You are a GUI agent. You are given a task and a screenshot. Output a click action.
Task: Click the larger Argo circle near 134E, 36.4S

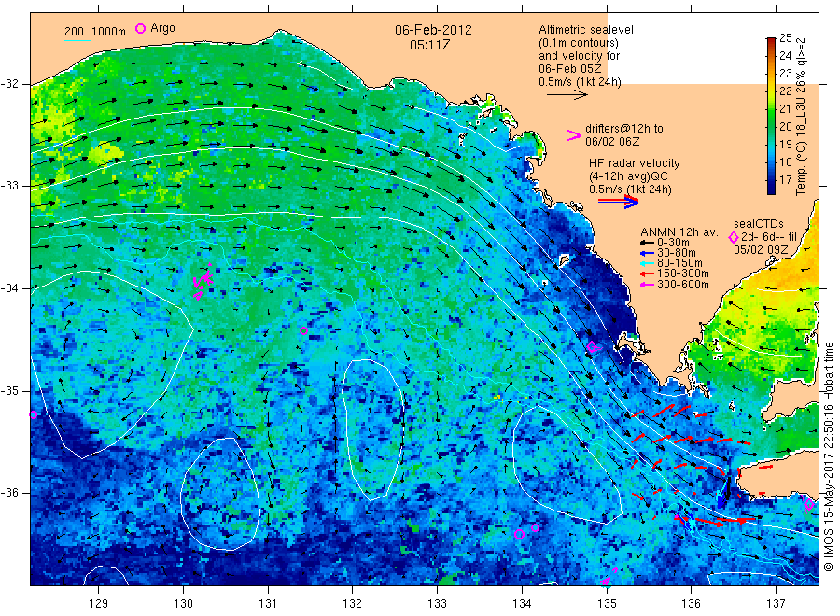(519, 534)
